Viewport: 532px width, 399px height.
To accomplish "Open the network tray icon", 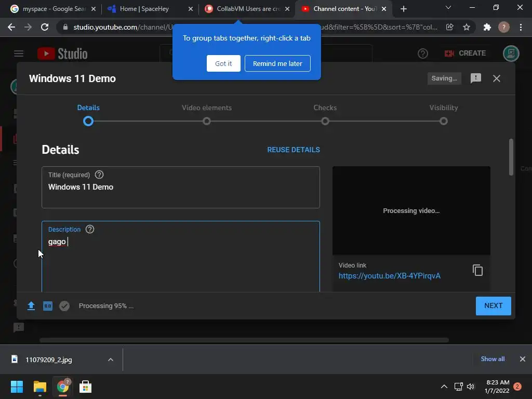I will pos(458,387).
